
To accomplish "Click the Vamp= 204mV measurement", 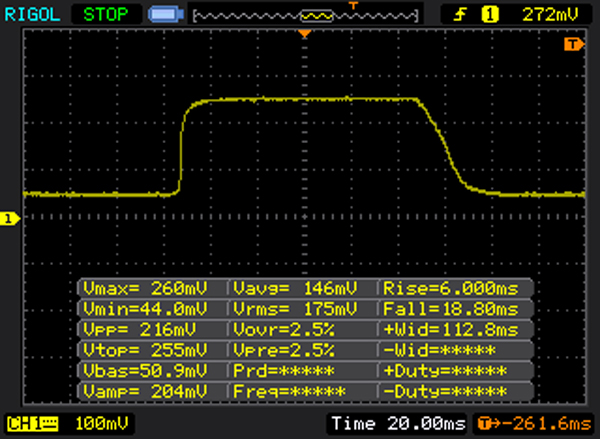I will [x=145, y=391].
